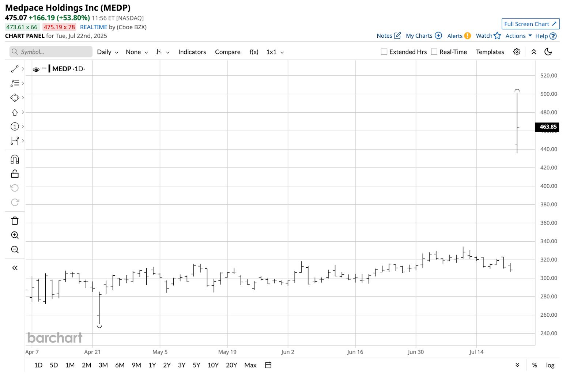Select the 1Y range
Viewport: 585px width, 392px height.
152,365
